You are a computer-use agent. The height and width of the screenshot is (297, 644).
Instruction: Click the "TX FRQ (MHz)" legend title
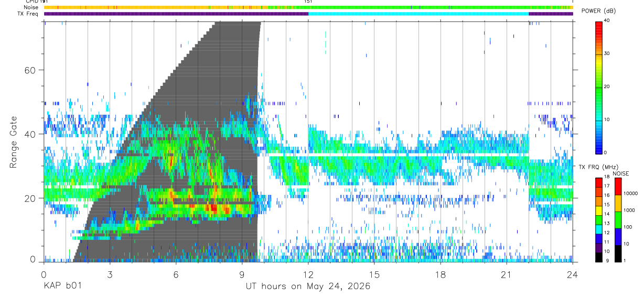[x=598, y=167]
